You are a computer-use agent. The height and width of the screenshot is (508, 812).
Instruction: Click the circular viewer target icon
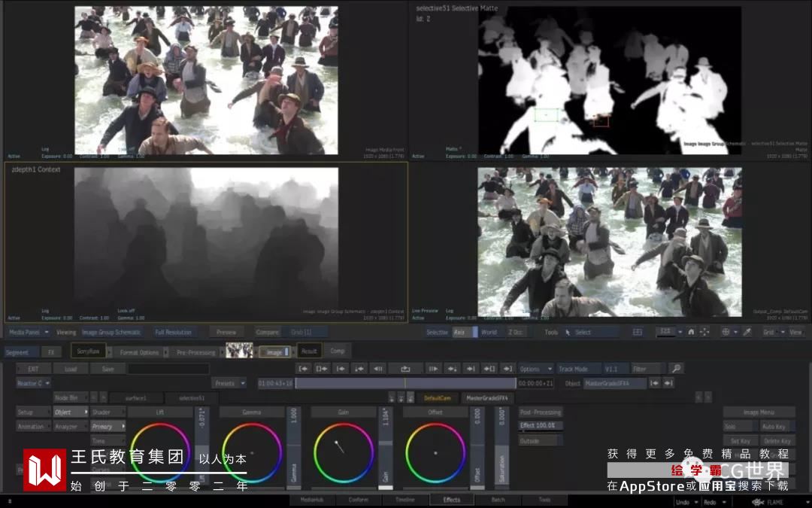[726, 332]
